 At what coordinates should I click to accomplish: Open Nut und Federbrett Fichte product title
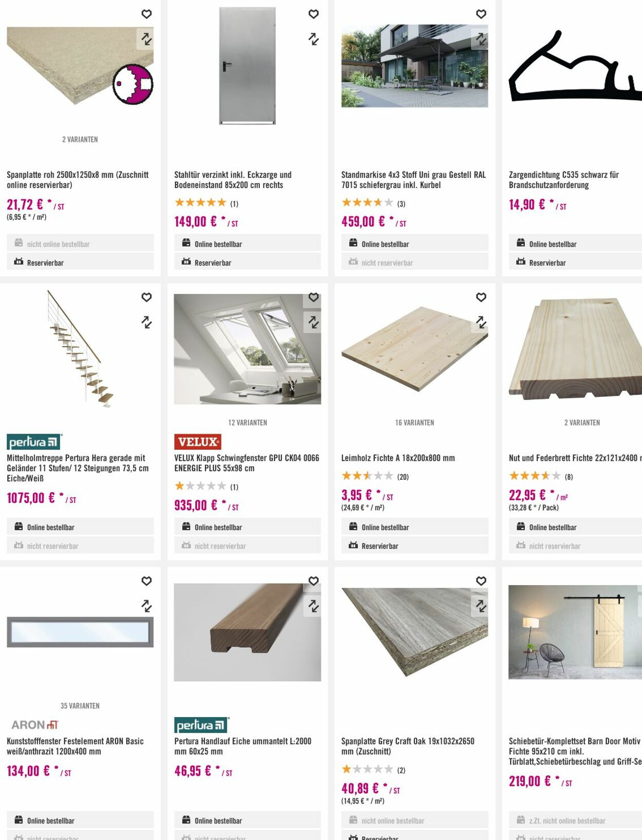tap(575, 458)
